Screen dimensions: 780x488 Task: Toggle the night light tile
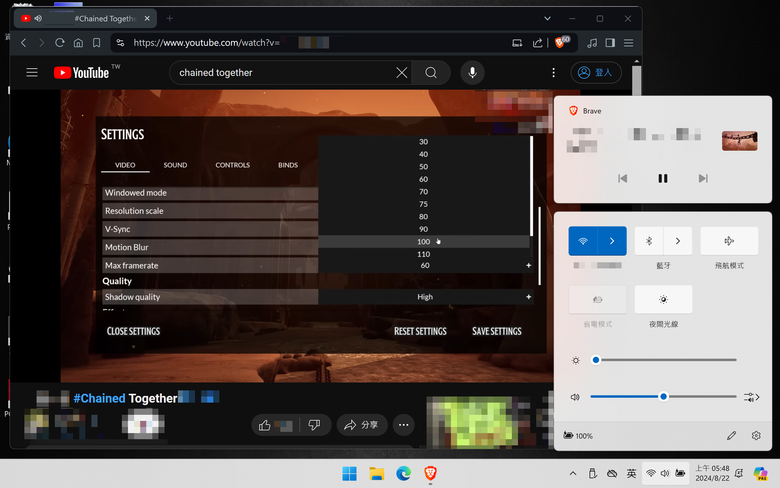(x=663, y=299)
